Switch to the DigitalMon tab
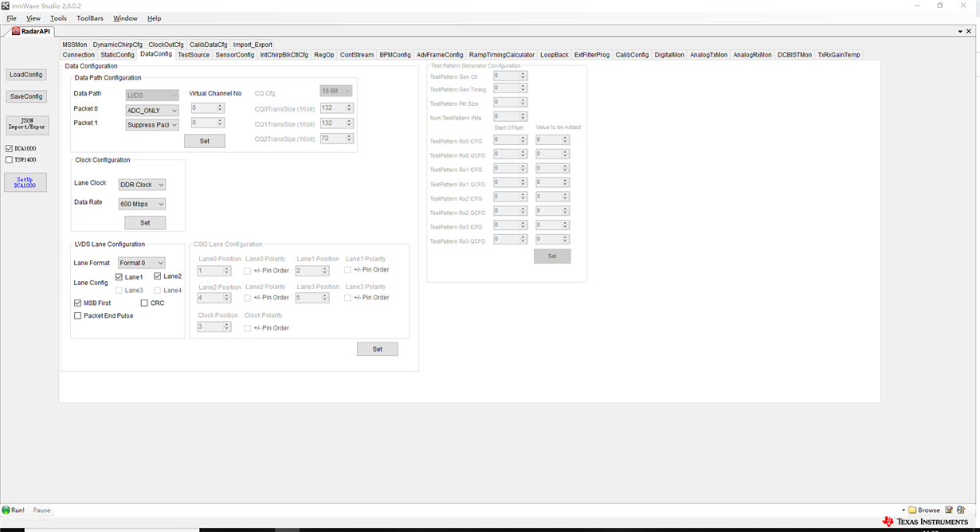This screenshot has height=532, width=980. (669, 55)
